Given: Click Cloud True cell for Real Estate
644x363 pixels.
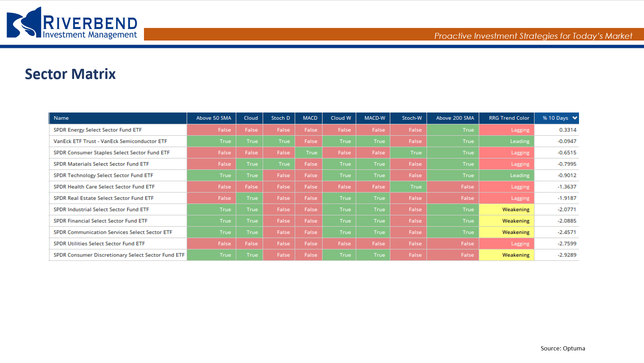Looking at the screenshot, I should [x=249, y=198].
